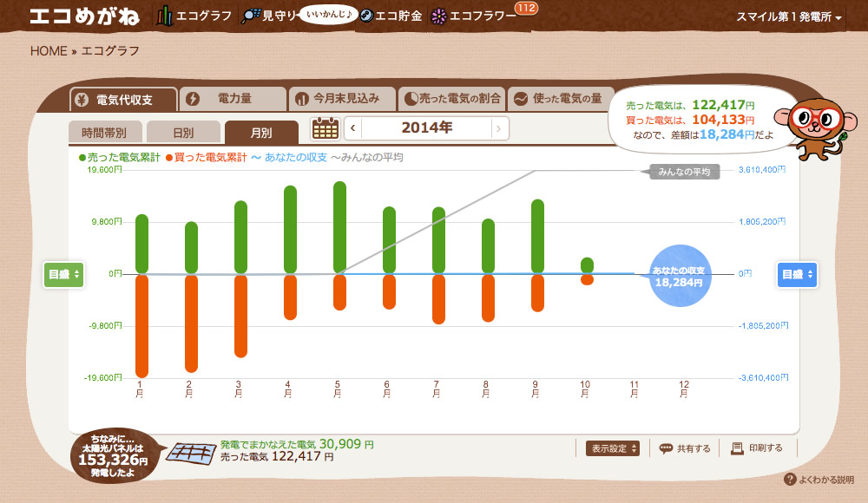The image size is (868, 503).
Task: Click the May green sold-electricity bar
Action: coord(340,227)
